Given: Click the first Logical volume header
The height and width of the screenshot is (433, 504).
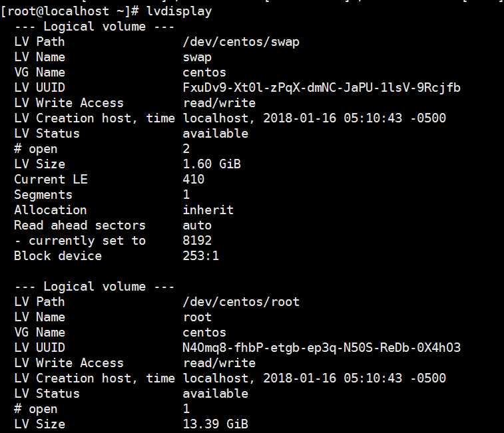Looking at the screenshot, I should point(95,27).
